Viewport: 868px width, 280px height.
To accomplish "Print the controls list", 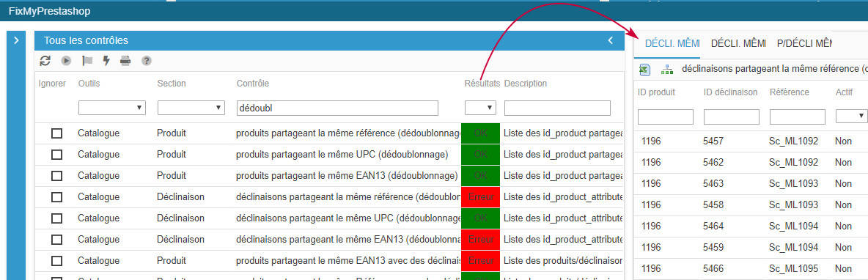I will pyautogui.click(x=125, y=61).
